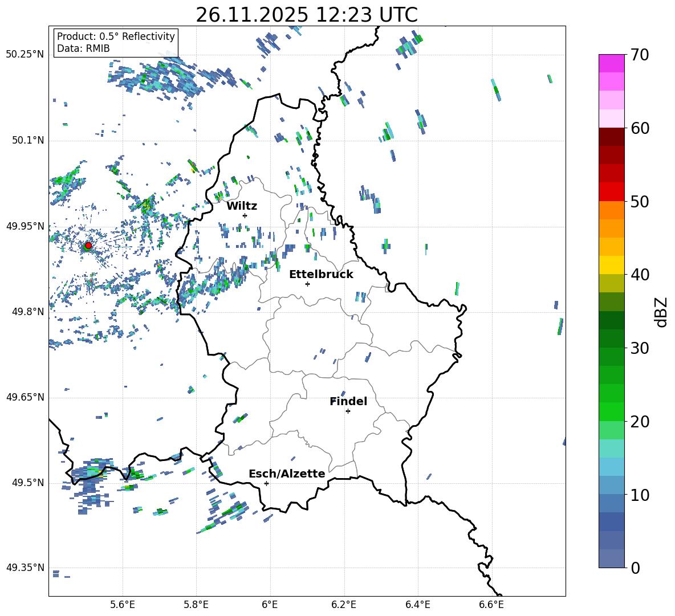Click the Wiltz station cross marker
The width and height of the screenshot is (675, 616).
click(245, 215)
